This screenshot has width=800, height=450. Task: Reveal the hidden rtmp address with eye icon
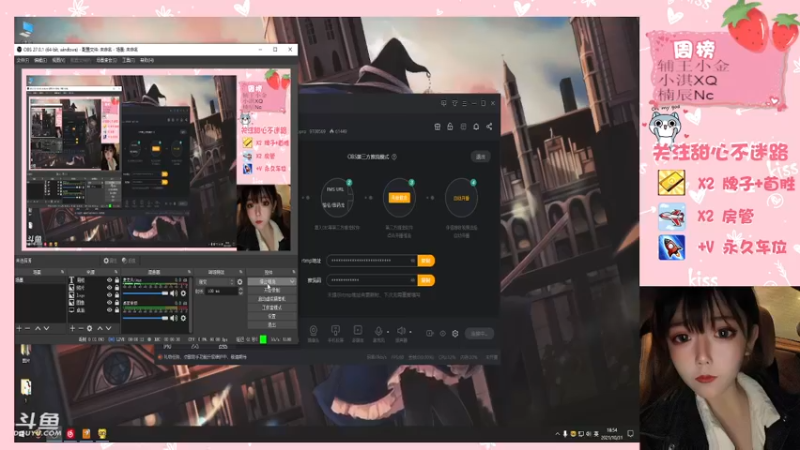coord(412,261)
